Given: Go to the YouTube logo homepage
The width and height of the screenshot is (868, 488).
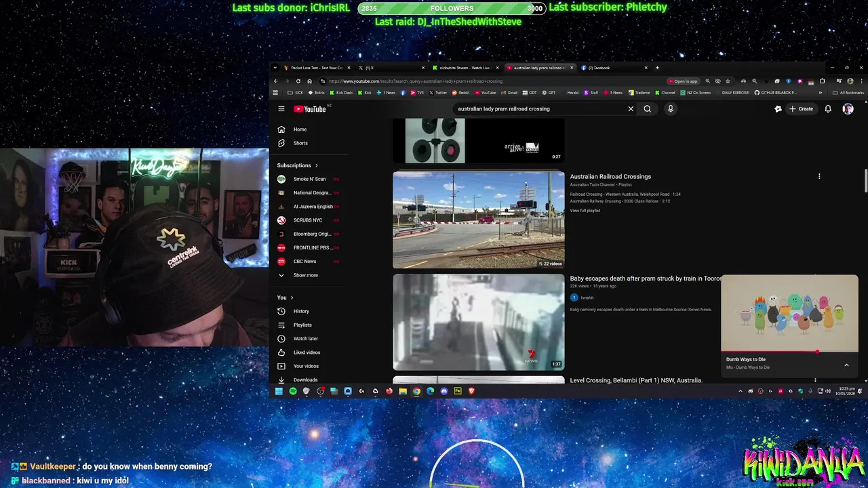Looking at the screenshot, I should [x=310, y=108].
